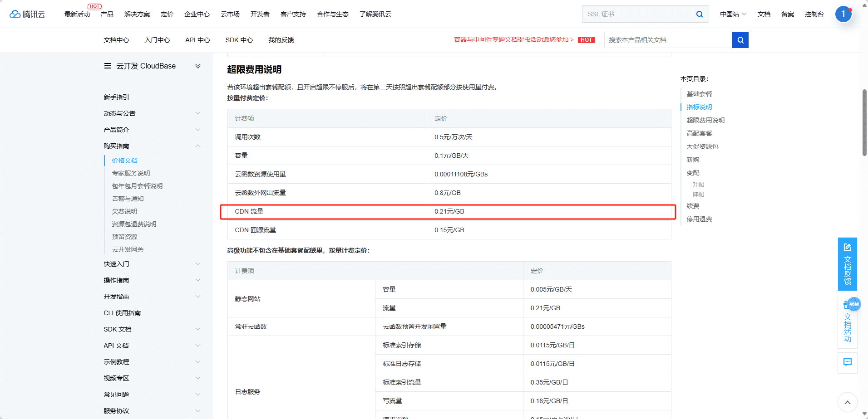Open the 控制台 console link
Screen dimensions: 868x419
pos(814,14)
